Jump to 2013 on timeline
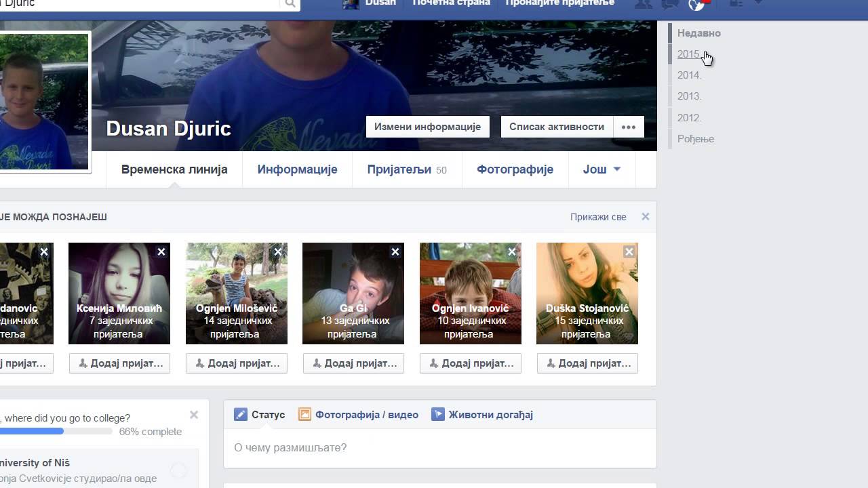 click(689, 96)
